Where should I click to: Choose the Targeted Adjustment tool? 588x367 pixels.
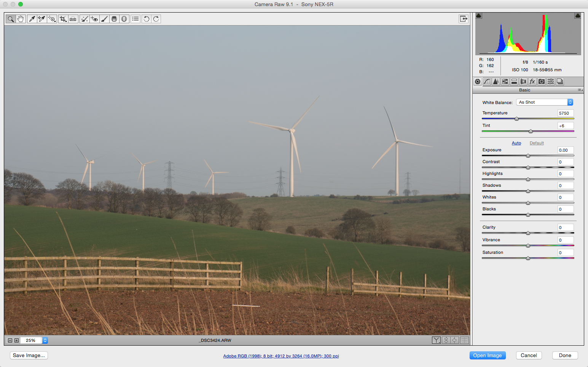[52, 19]
